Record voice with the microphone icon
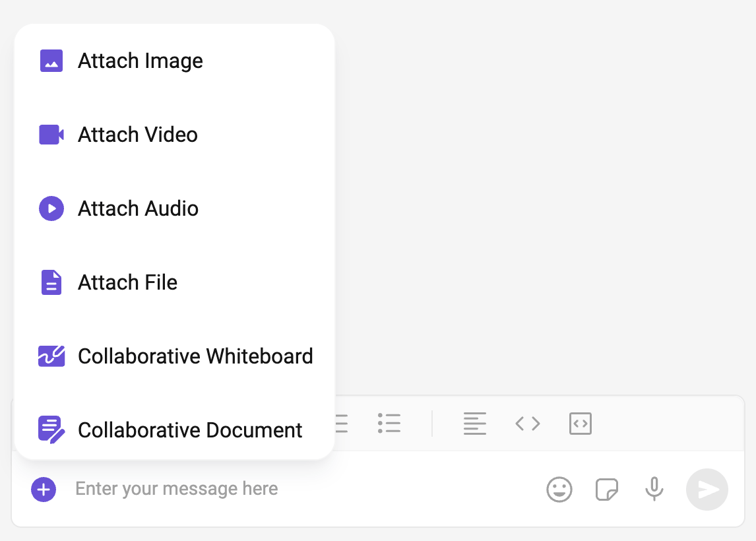The image size is (756, 541). click(654, 489)
